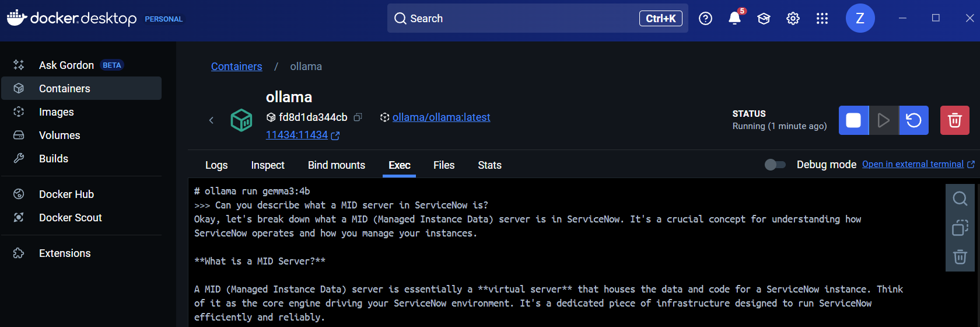Image resolution: width=980 pixels, height=327 pixels.
Task: Open Settings gear icon in header
Action: coord(793,19)
